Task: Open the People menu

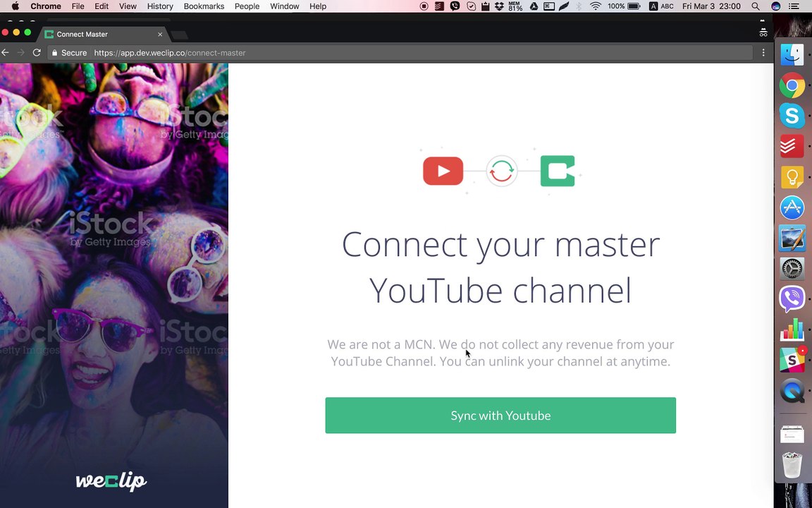Action: pyautogui.click(x=247, y=6)
